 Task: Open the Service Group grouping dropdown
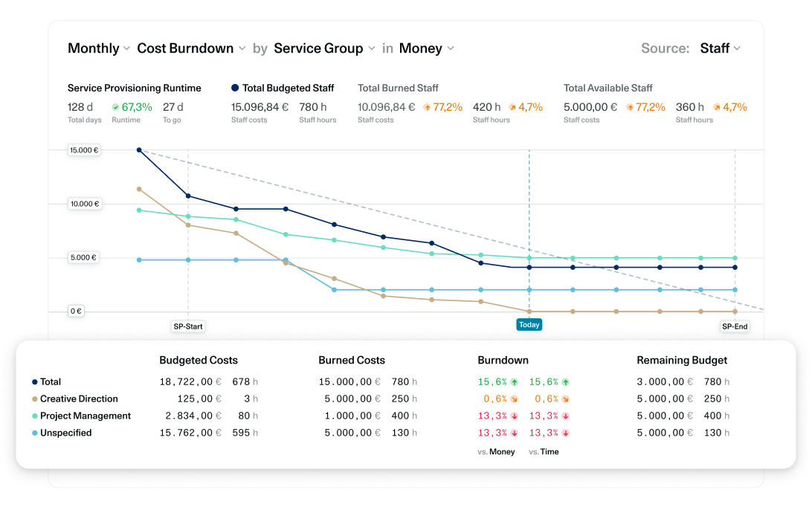click(324, 48)
